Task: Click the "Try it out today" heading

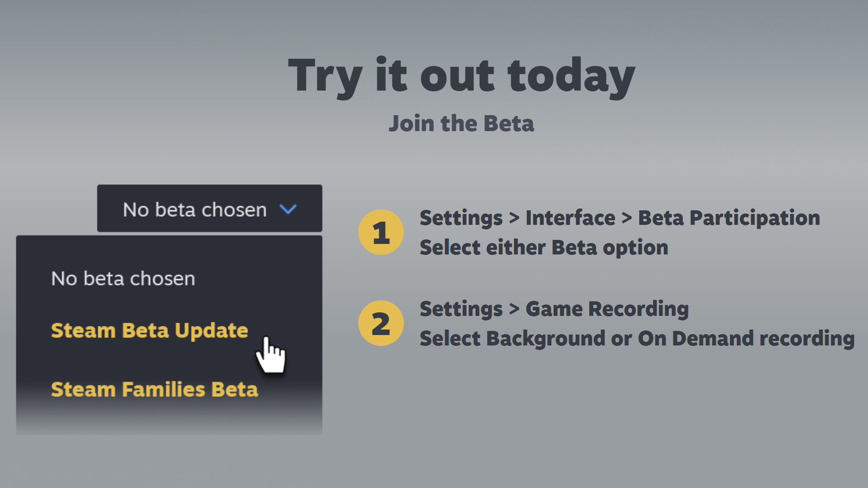Action: tap(461, 76)
